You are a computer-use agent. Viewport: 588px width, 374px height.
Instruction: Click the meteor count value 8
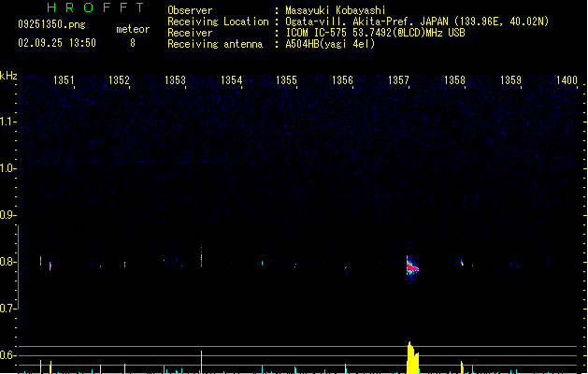pyautogui.click(x=133, y=43)
